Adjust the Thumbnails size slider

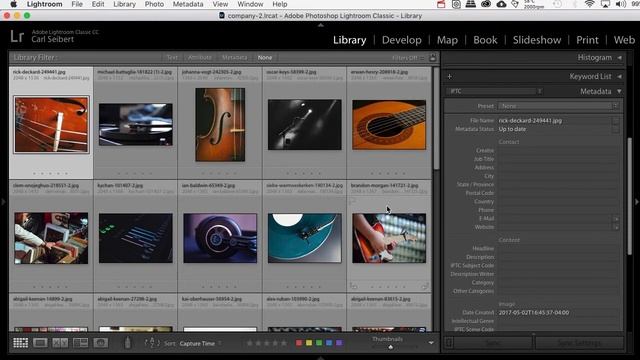391,347
